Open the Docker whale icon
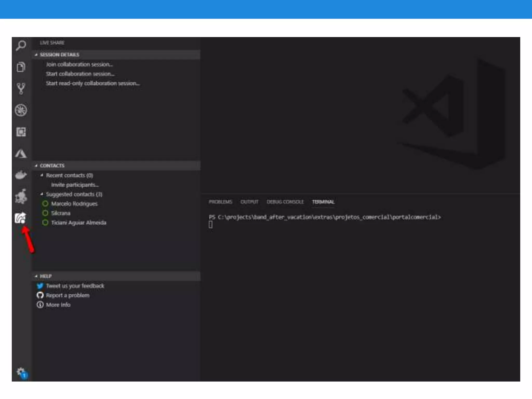The image size is (532, 399). click(21, 175)
